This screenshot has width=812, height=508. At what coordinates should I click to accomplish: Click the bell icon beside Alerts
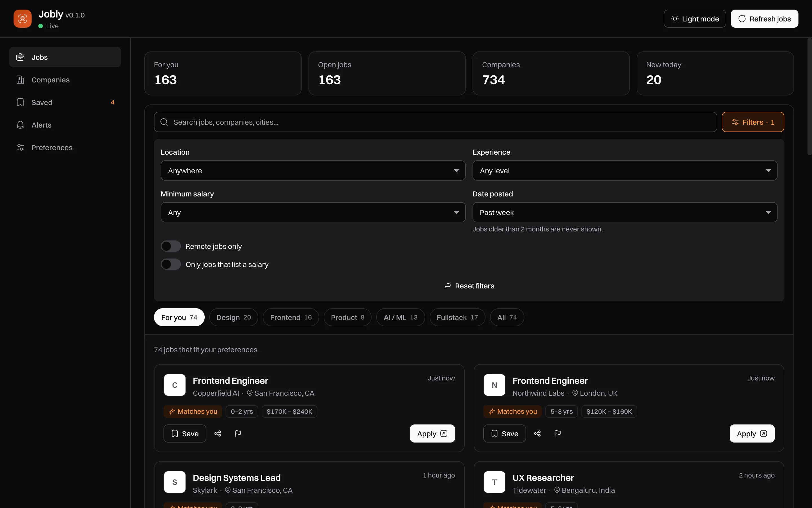(21, 125)
